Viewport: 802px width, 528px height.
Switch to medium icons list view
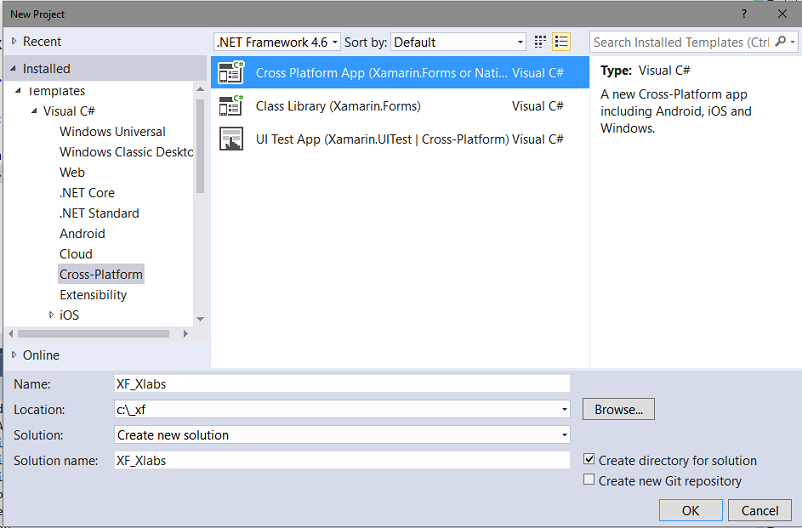pyautogui.click(x=561, y=42)
